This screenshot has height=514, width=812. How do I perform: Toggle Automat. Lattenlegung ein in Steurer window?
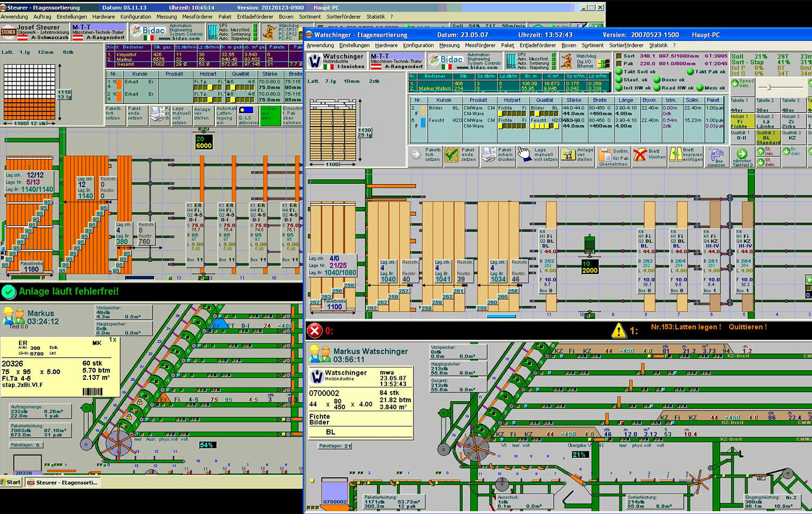[x=226, y=116]
